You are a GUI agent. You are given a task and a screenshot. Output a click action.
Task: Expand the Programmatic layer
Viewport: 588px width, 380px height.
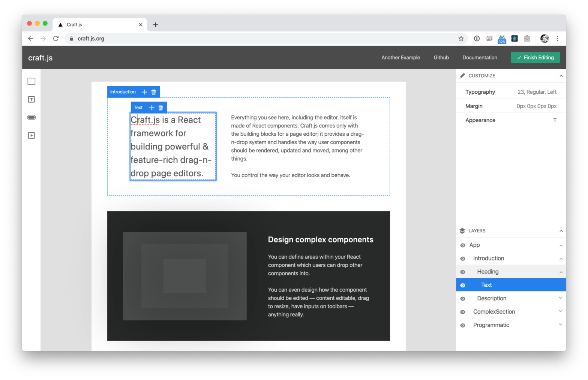(560, 325)
